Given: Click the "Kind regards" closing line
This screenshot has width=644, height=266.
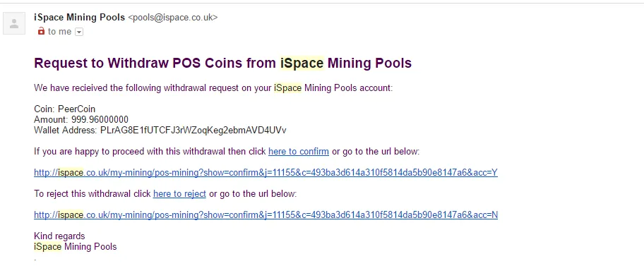Looking at the screenshot, I should pyautogui.click(x=59, y=236).
